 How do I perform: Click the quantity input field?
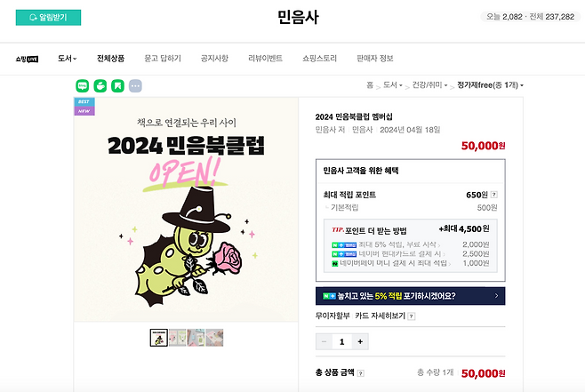pos(342,341)
